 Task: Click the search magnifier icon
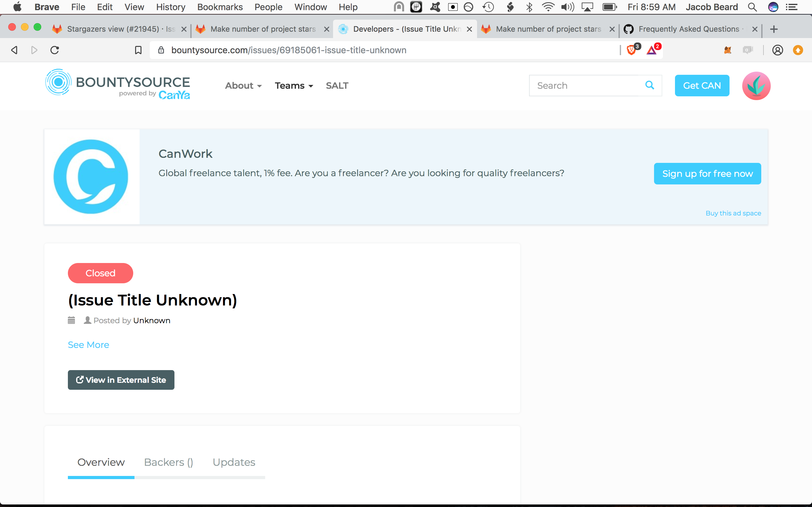tap(650, 85)
